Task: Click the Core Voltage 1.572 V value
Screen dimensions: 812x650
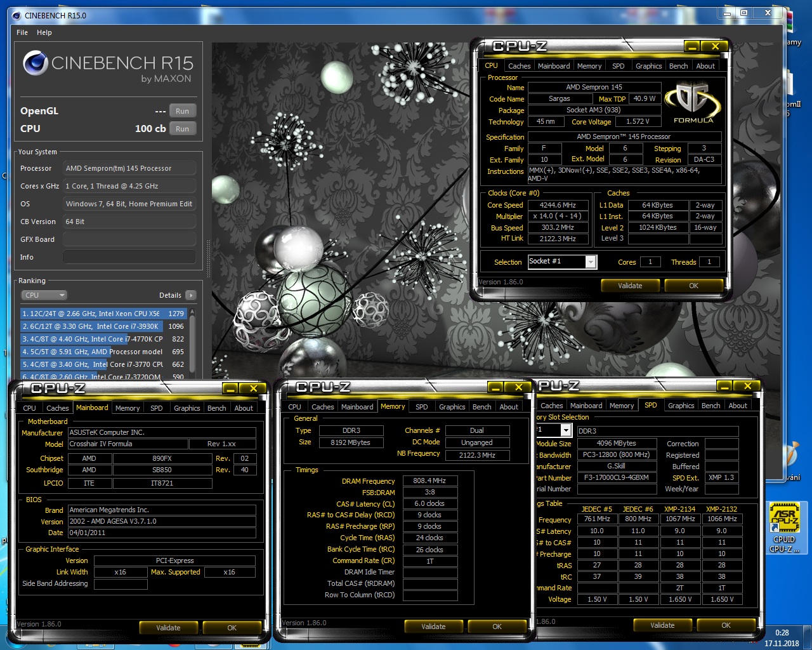Action: click(637, 121)
